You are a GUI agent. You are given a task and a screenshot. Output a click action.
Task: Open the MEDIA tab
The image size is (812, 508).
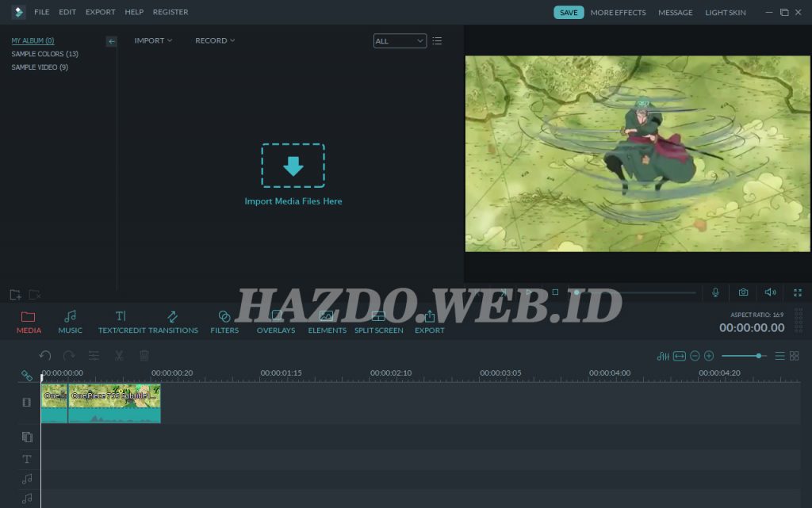coord(29,323)
